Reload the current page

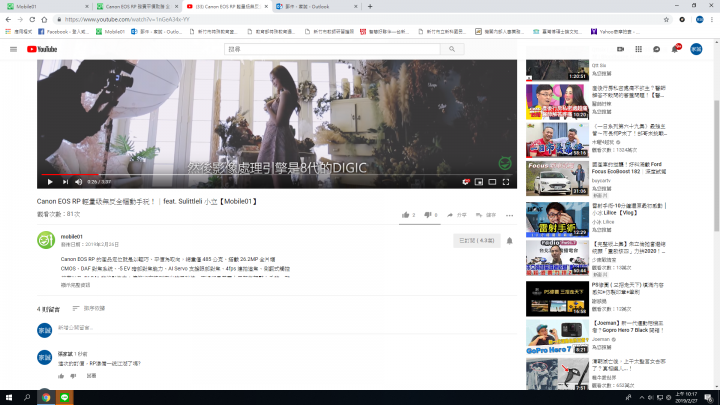pos(32,19)
